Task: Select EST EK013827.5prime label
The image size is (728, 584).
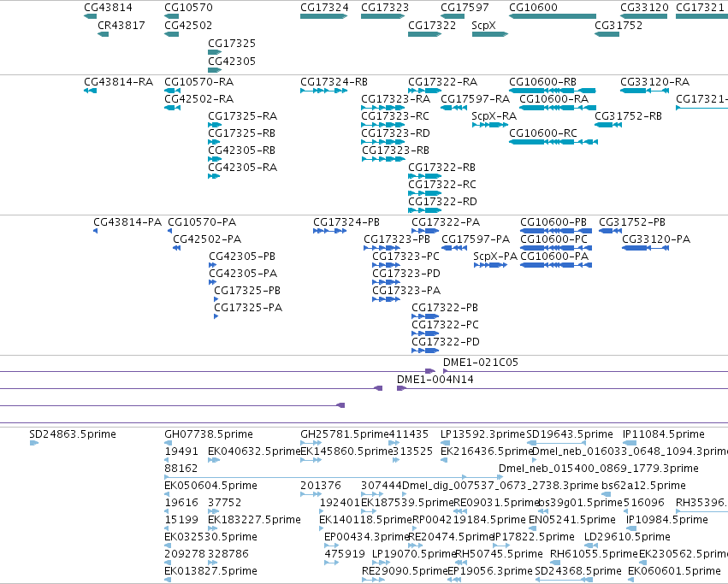Action: tap(210, 571)
